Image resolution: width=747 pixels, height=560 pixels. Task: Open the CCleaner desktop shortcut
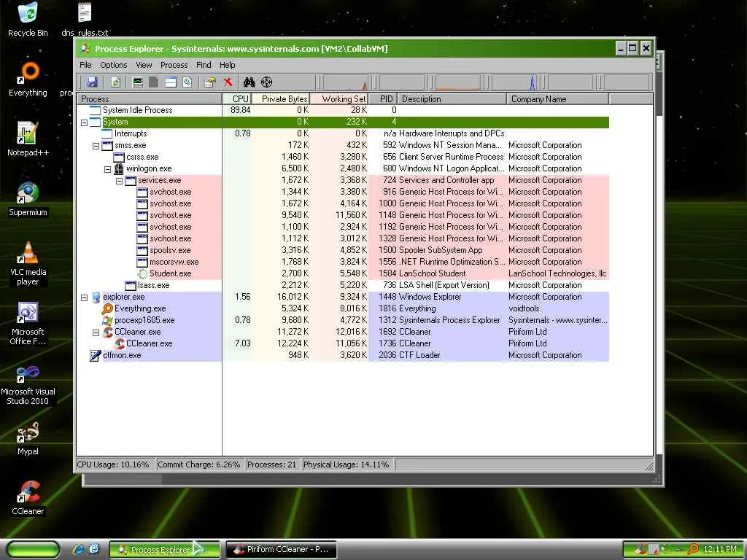(28, 497)
